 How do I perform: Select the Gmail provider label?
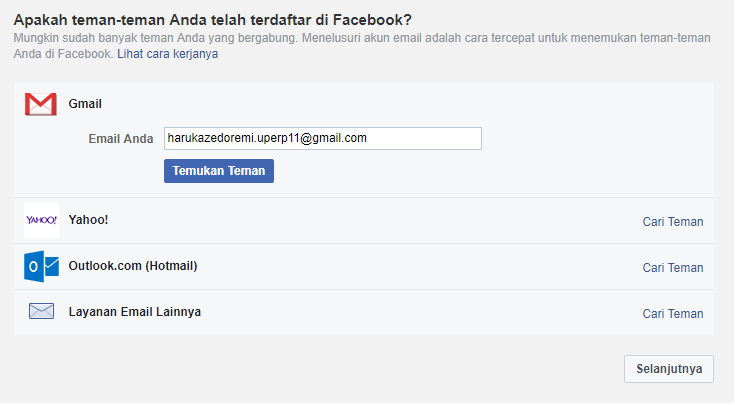[86, 104]
